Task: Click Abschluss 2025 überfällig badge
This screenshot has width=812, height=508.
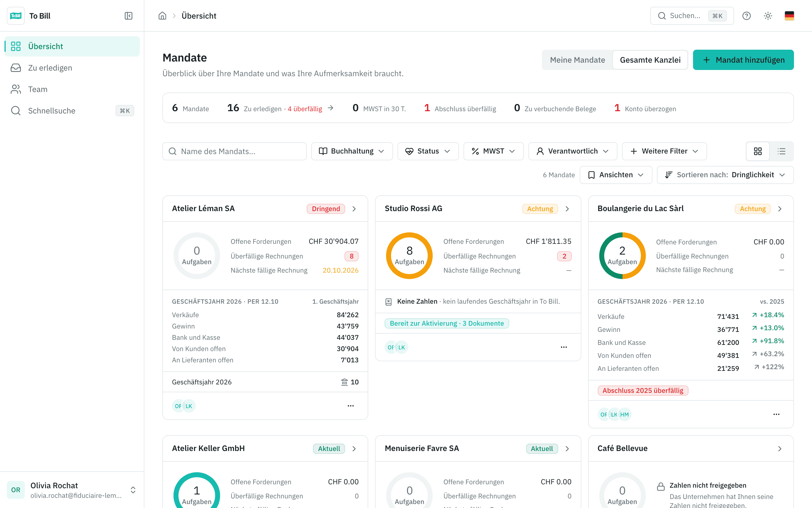Action: coord(643,390)
